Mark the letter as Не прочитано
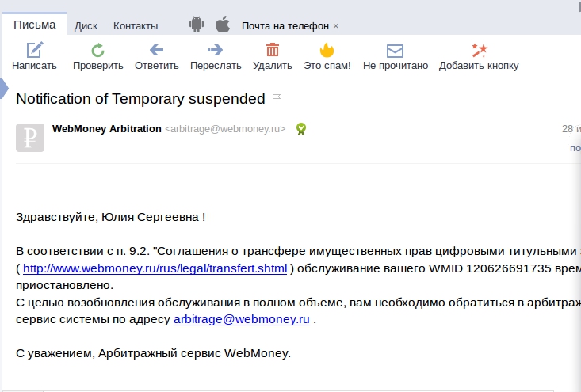The width and height of the screenshot is (581, 392). point(395,51)
